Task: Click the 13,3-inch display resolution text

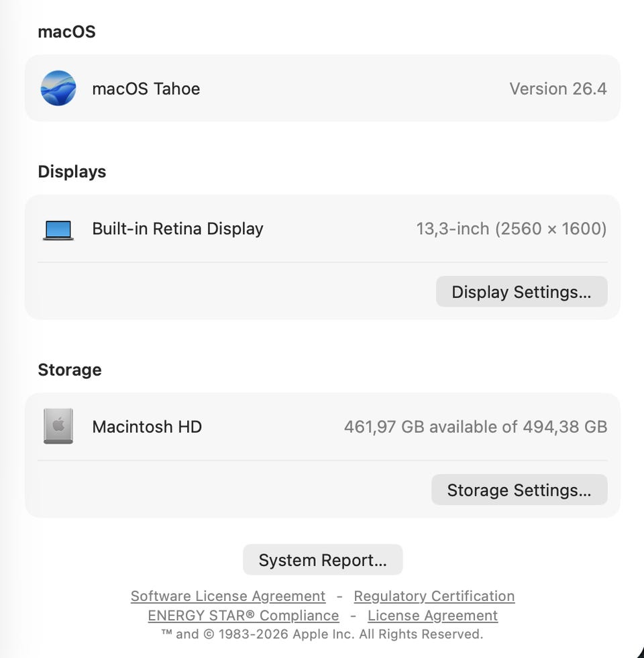Action: (511, 229)
